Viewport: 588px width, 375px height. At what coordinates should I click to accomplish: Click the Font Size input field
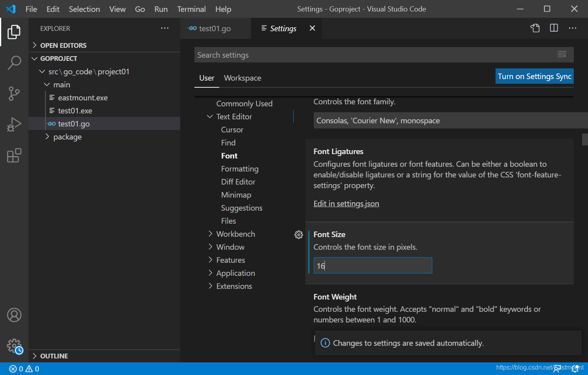[x=373, y=266]
